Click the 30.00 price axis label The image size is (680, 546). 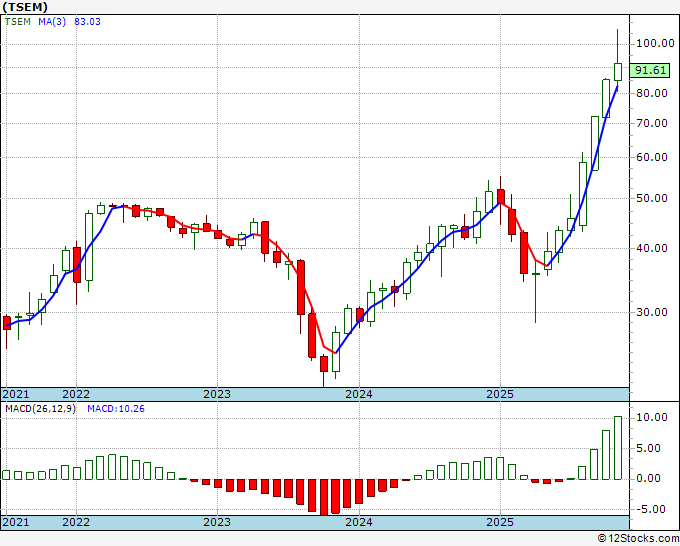coord(651,312)
